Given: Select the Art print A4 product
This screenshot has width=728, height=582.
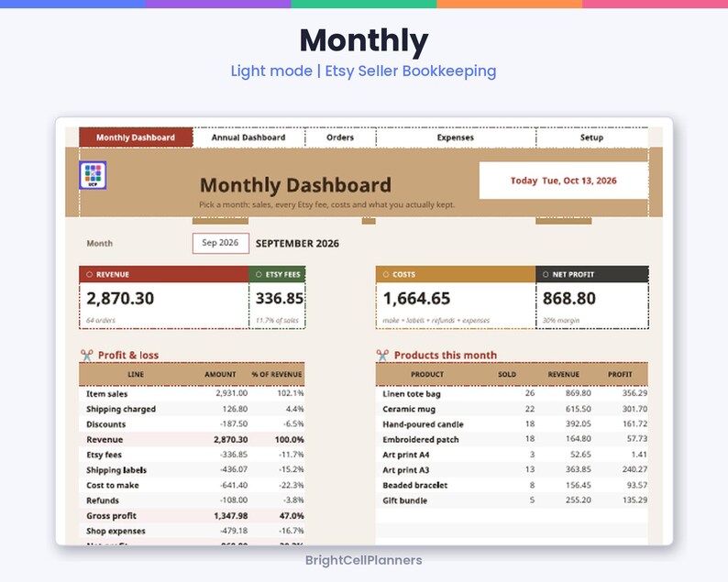Looking at the screenshot, I should (x=406, y=455).
